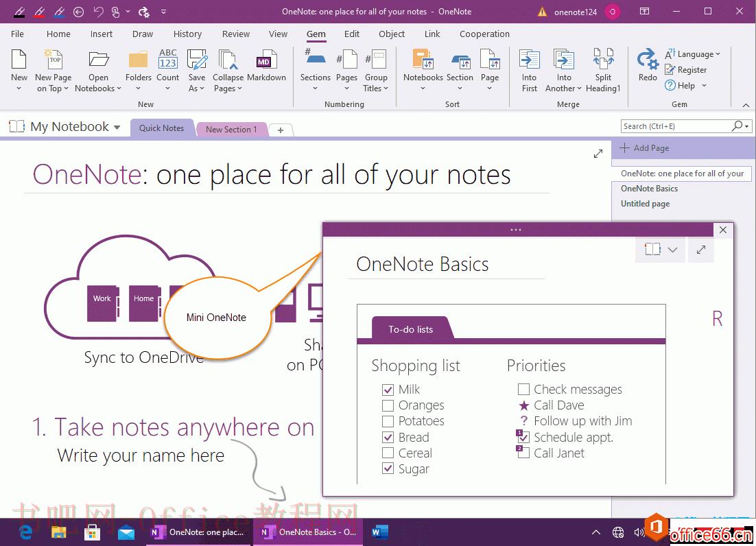Click the ABC 123 Count icon
756x546 pixels.
pyautogui.click(x=168, y=59)
